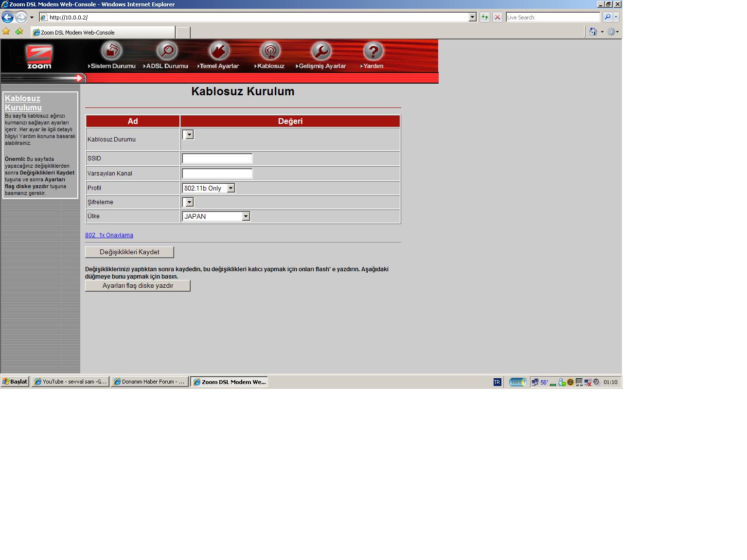
Task: Switch to Zoom DSL Modem Web-Console tab
Action: [x=103, y=33]
